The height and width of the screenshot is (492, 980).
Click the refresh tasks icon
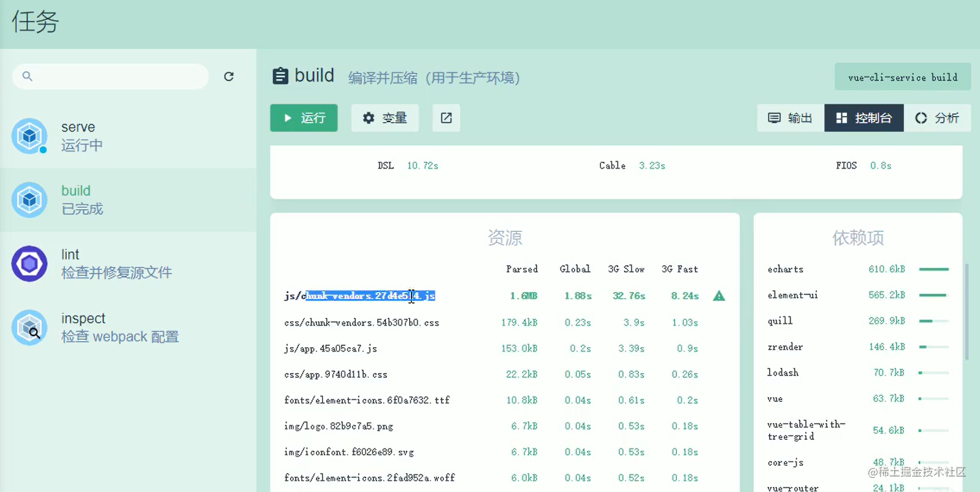pos(229,76)
